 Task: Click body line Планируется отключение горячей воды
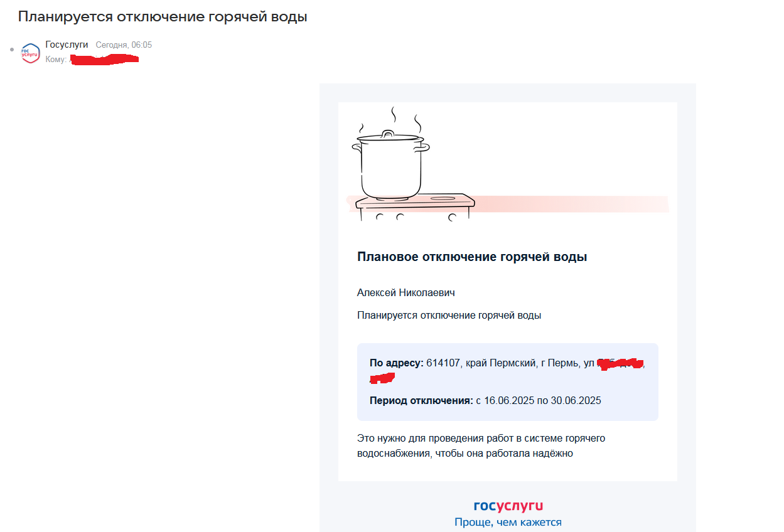[449, 316]
